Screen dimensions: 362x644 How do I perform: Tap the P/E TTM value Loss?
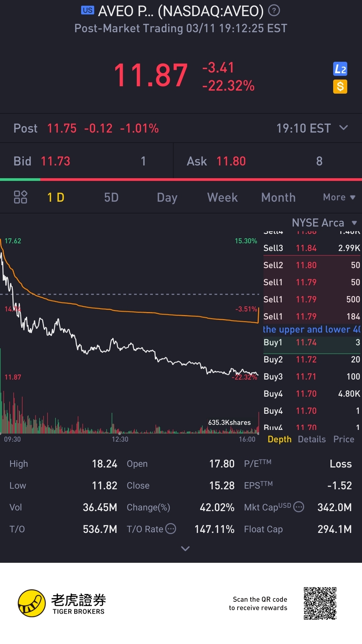tap(341, 464)
